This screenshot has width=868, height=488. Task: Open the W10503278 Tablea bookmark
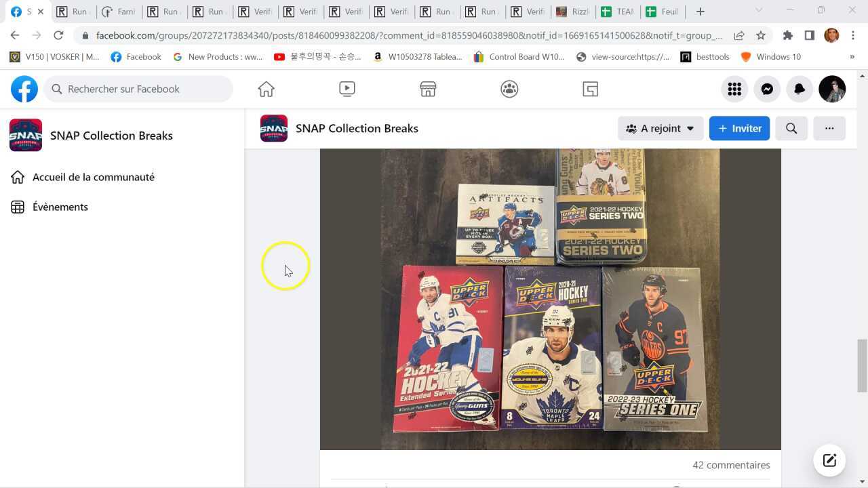417,57
